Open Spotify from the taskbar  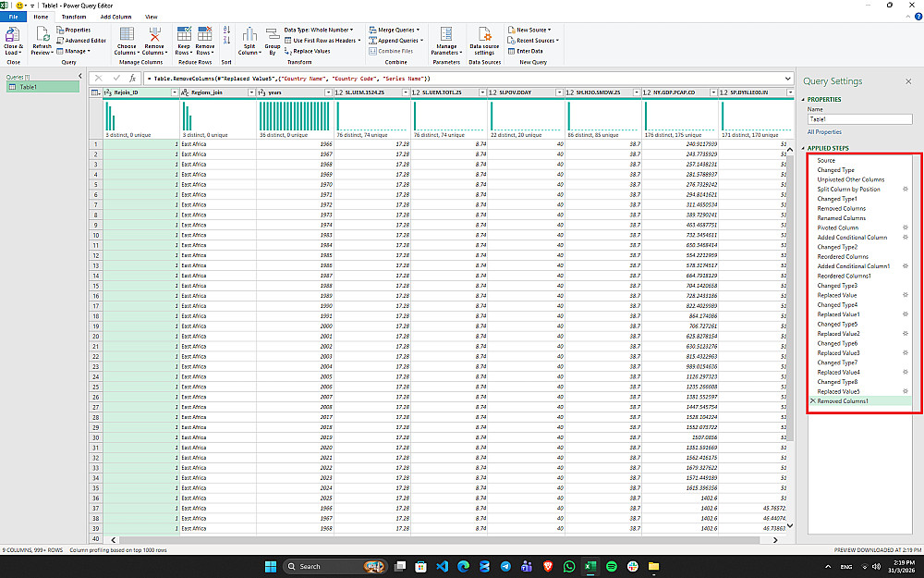(x=611, y=567)
